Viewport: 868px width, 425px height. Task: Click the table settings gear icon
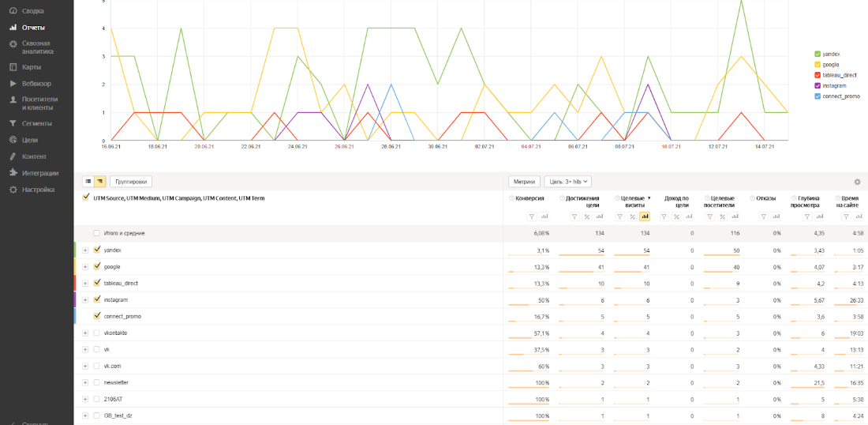pyautogui.click(x=857, y=182)
